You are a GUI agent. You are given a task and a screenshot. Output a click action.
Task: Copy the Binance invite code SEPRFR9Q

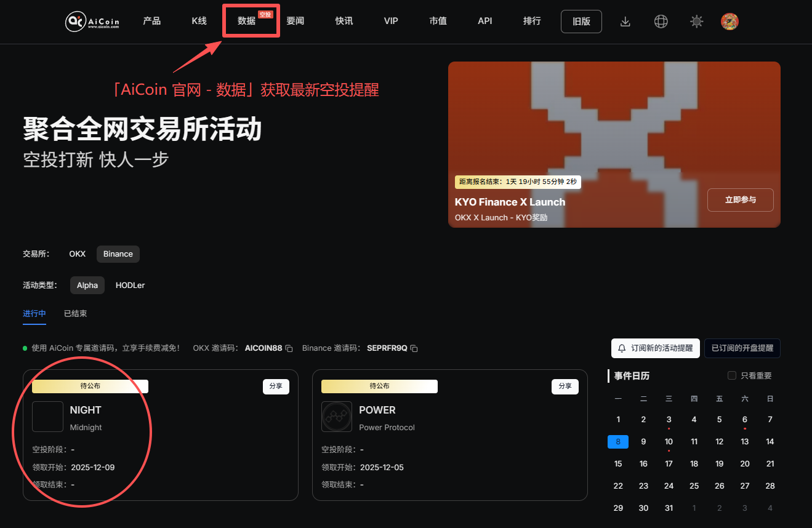(x=413, y=348)
